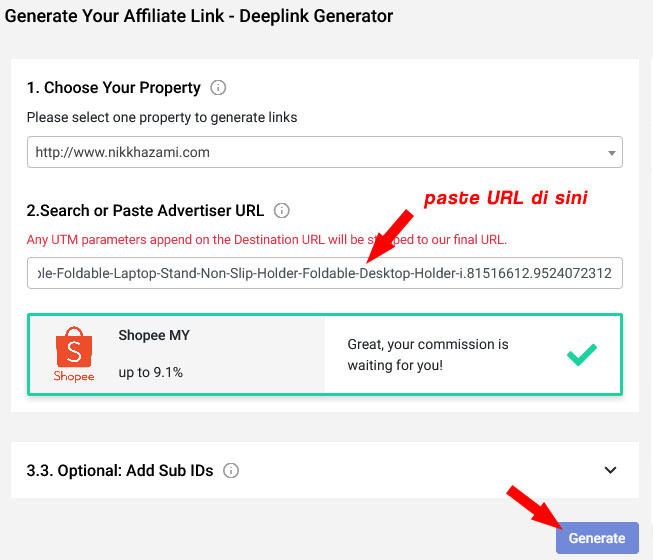The height and width of the screenshot is (560, 653).
Task: Click the info icon beside Choose Your Property
Action: pos(219,88)
